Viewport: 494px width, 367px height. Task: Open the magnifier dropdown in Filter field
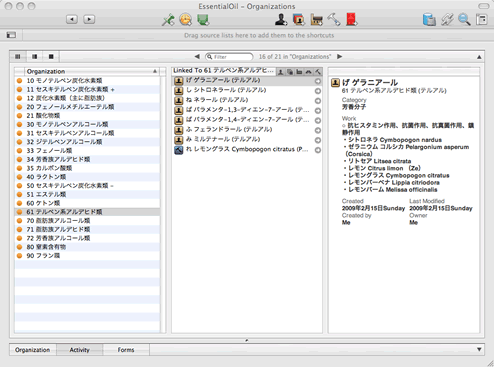tap(210, 57)
